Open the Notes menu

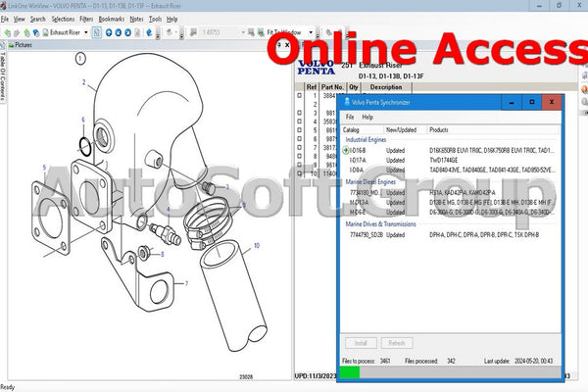point(136,20)
